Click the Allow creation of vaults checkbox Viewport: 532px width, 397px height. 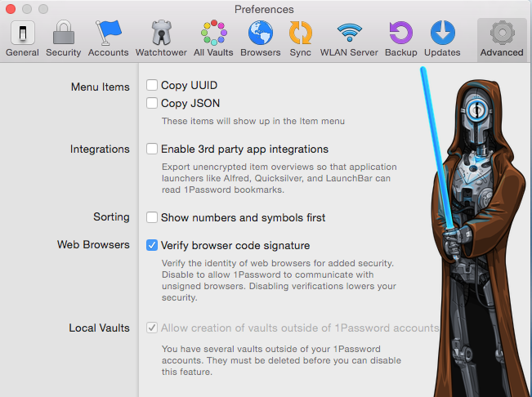click(152, 328)
